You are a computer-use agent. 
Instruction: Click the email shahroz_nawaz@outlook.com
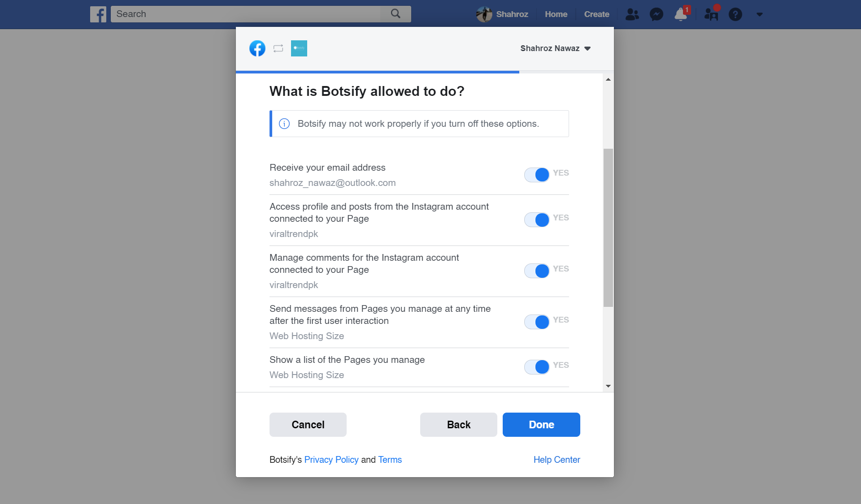[332, 183]
